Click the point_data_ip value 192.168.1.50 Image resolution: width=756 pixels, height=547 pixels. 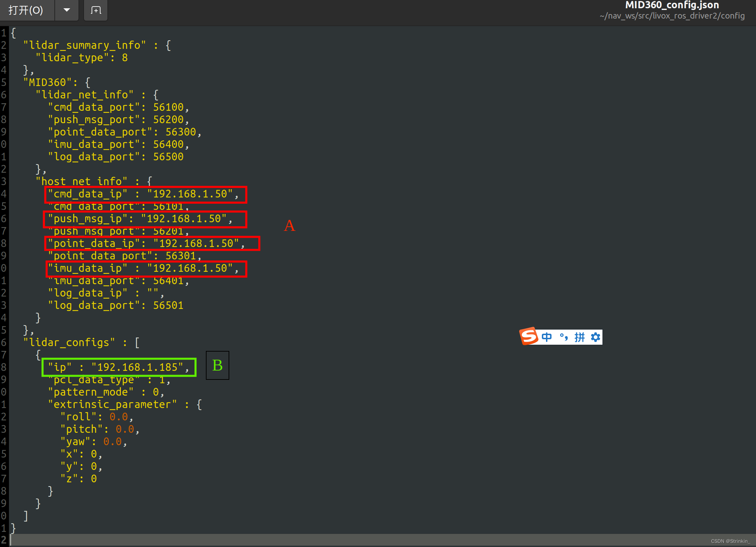pyautogui.click(x=196, y=244)
